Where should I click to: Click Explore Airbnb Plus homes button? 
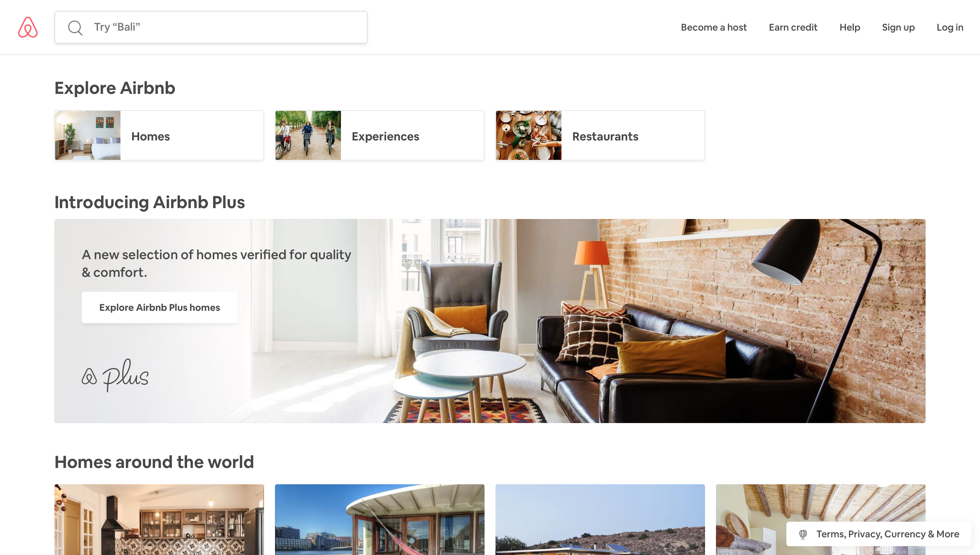[160, 308]
